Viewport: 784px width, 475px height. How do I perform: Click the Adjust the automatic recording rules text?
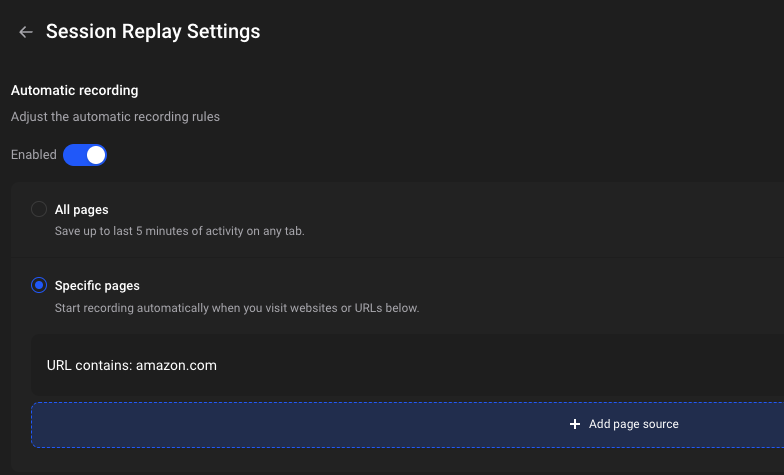point(116,116)
